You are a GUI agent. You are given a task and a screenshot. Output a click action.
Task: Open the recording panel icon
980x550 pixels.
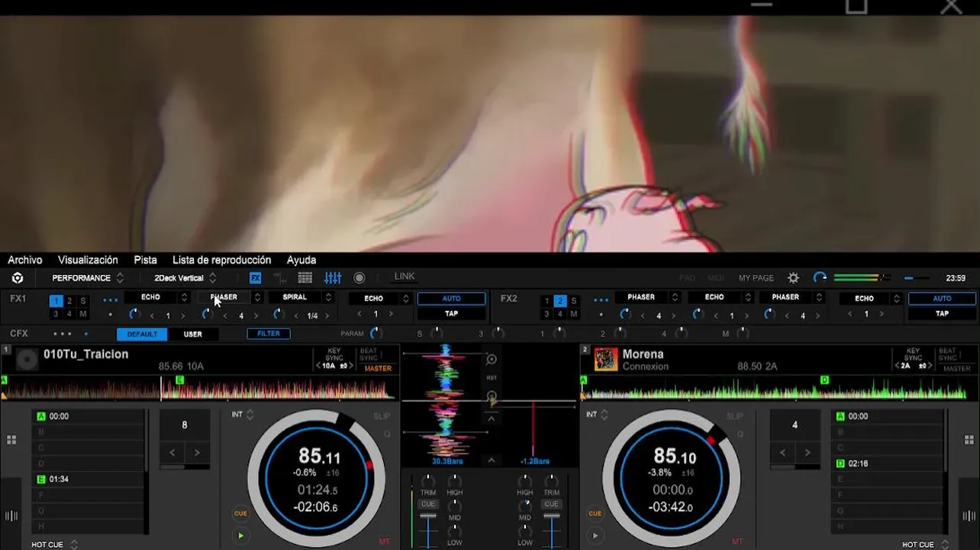coord(359,278)
